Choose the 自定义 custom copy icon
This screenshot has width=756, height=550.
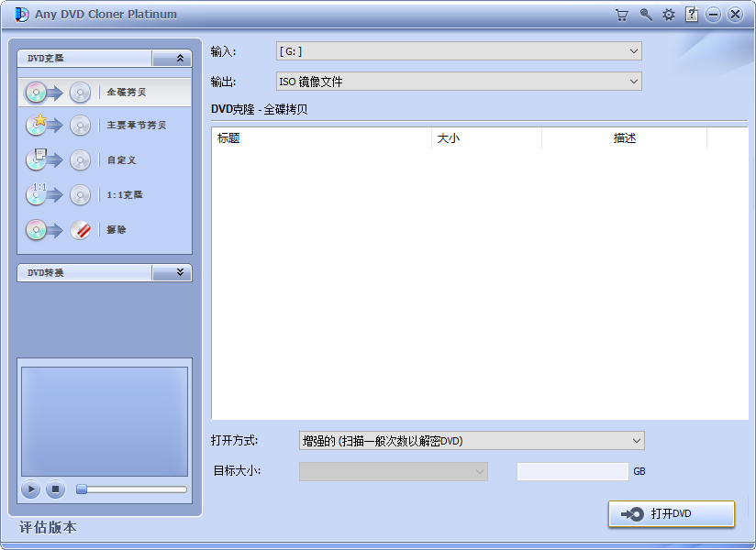(x=37, y=160)
